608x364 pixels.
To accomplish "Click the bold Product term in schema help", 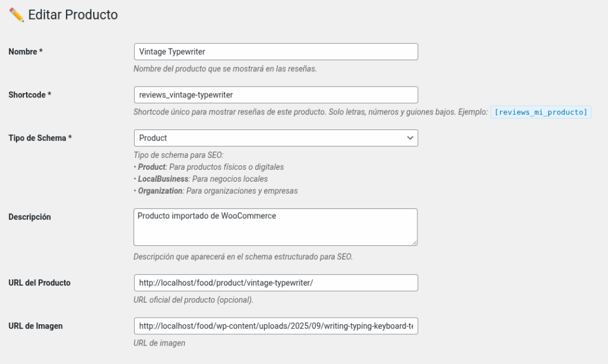I will pos(152,167).
